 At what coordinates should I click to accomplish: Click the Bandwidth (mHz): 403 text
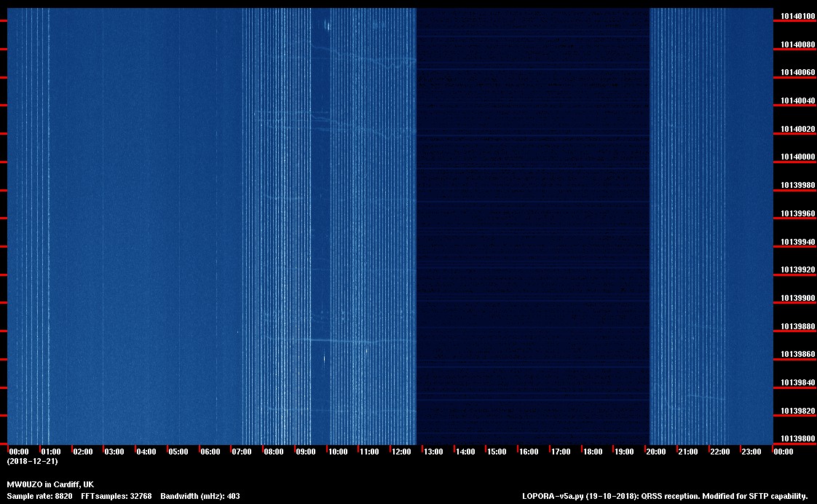click(x=200, y=496)
